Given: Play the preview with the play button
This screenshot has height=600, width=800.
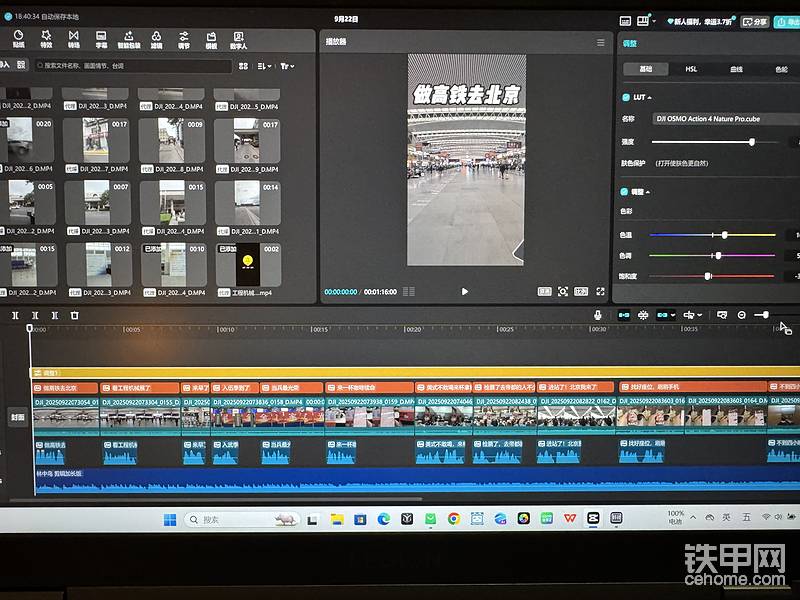Looking at the screenshot, I should (464, 291).
